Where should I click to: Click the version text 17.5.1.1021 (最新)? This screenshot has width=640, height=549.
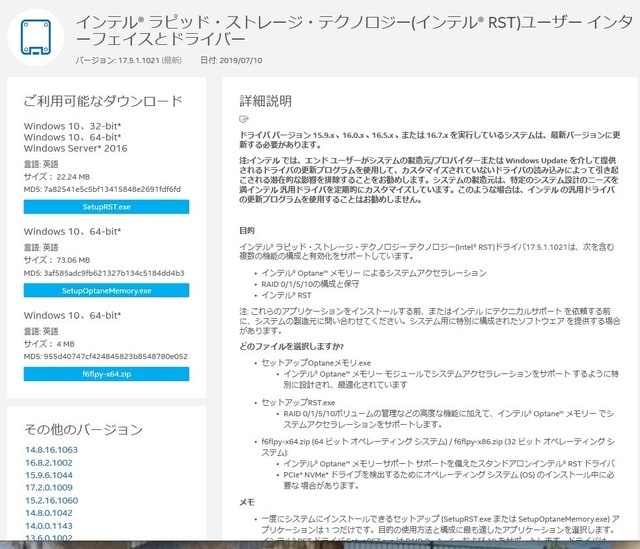pos(150,60)
